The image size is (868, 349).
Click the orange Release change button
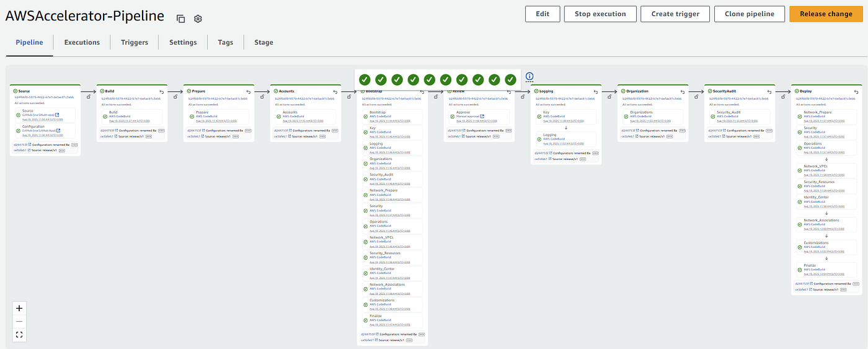pyautogui.click(x=826, y=14)
